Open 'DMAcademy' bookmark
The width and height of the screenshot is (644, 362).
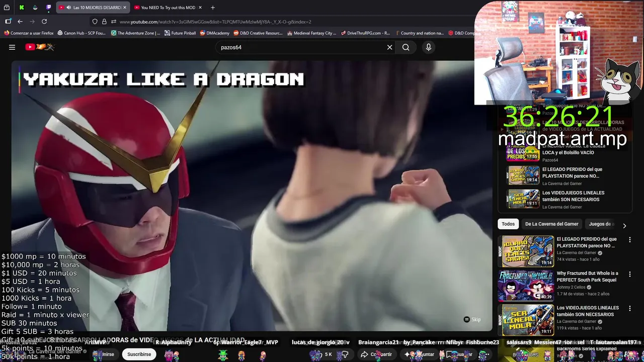[x=215, y=33]
